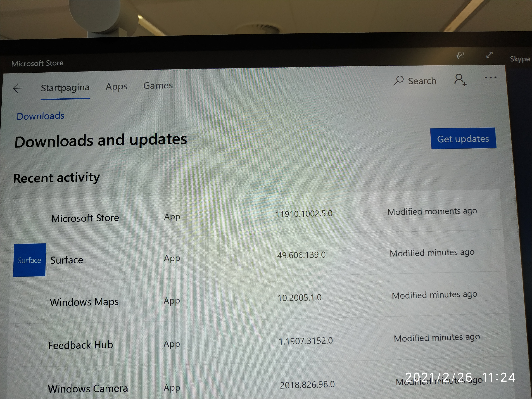Click the blue Surface app tile
This screenshot has height=399, width=532.
pyautogui.click(x=29, y=260)
